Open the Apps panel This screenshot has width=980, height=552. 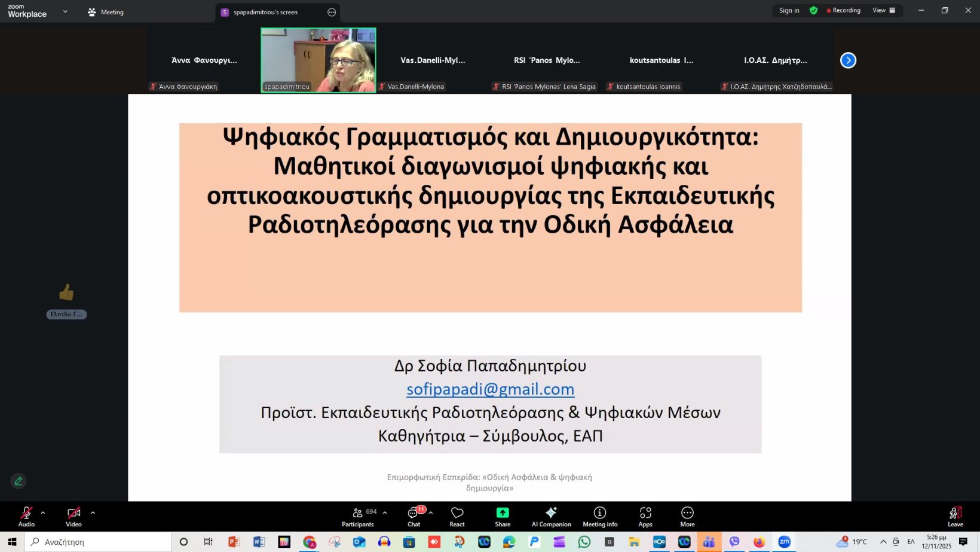point(645,517)
